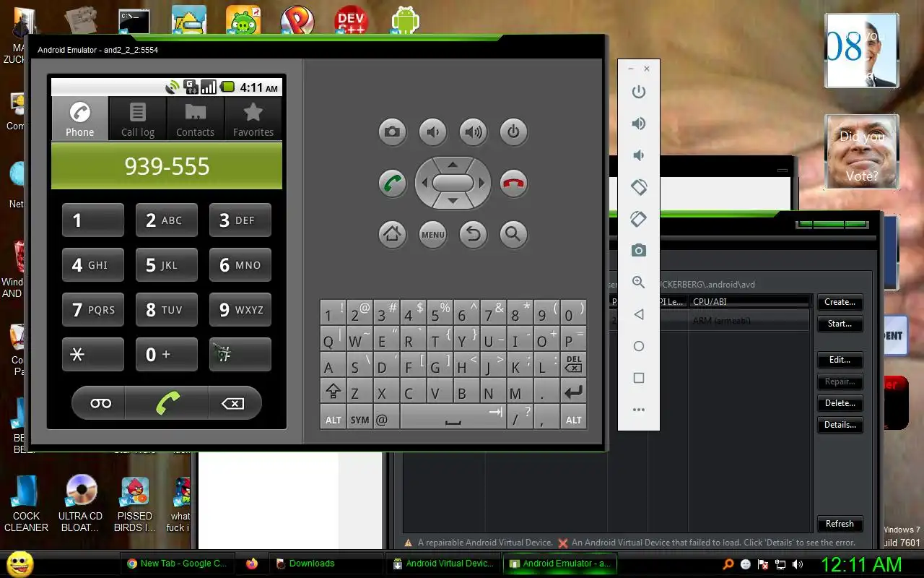Click the green call hardware button
This screenshot has width=924, height=578.
[x=392, y=184]
